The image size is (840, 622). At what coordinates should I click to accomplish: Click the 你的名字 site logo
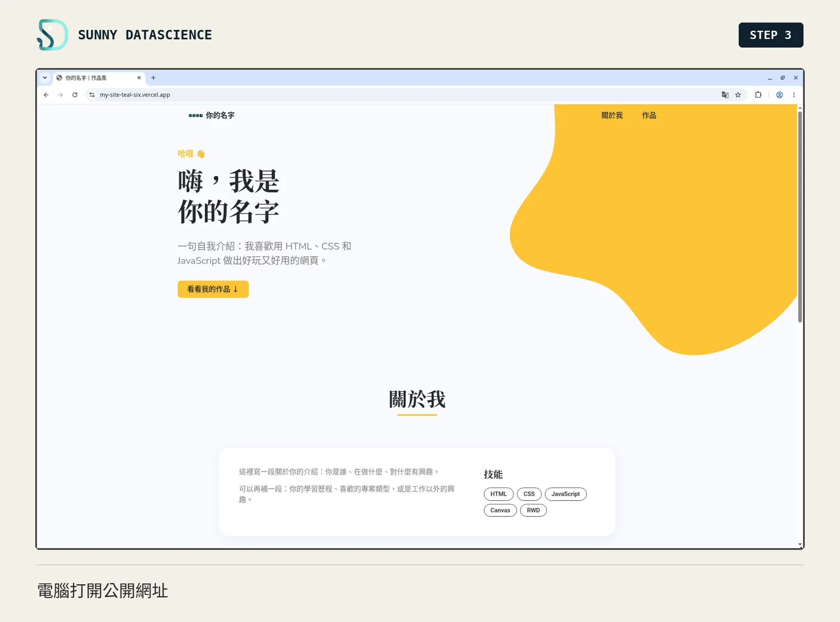212,115
